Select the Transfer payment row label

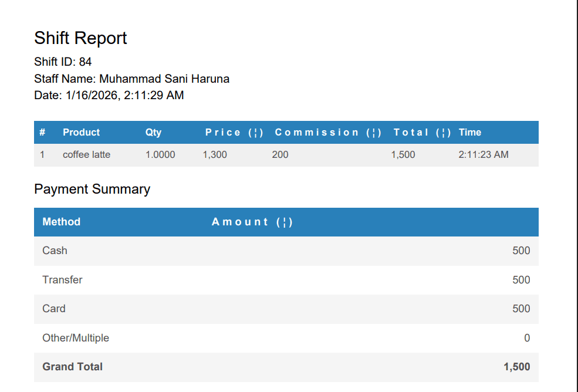[x=62, y=280]
